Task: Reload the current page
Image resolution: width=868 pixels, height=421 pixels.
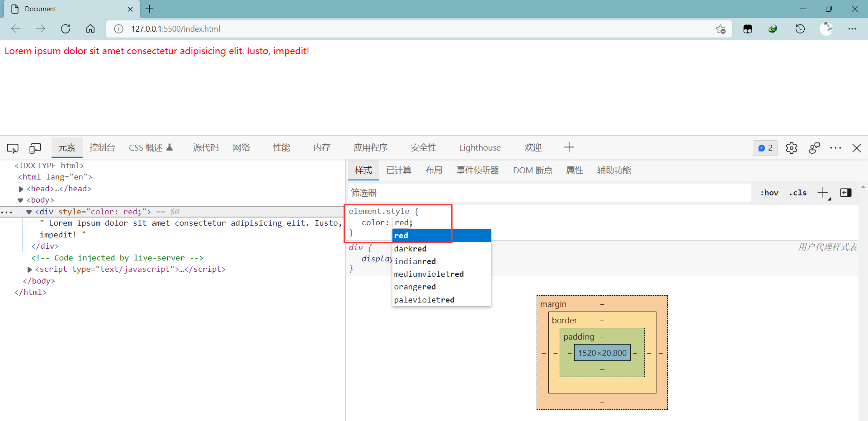Action: [66, 29]
